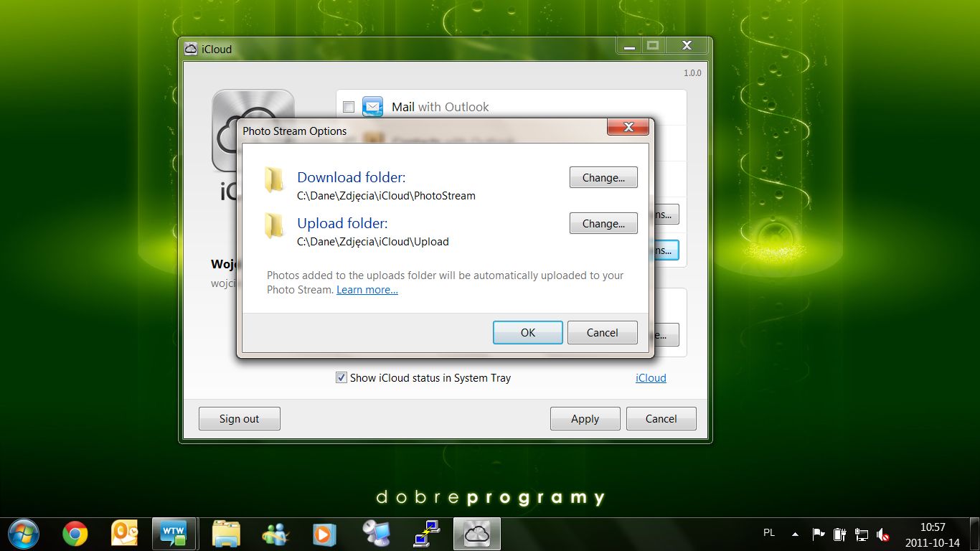The height and width of the screenshot is (551, 980).
Task: Launch Google Chrome from the taskbar
Action: [x=75, y=534]
